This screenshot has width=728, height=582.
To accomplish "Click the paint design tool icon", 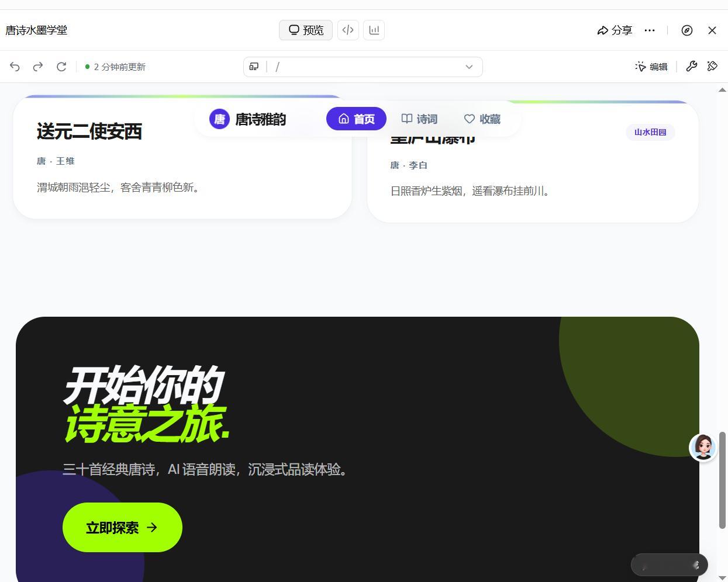I will click(712, 67).
